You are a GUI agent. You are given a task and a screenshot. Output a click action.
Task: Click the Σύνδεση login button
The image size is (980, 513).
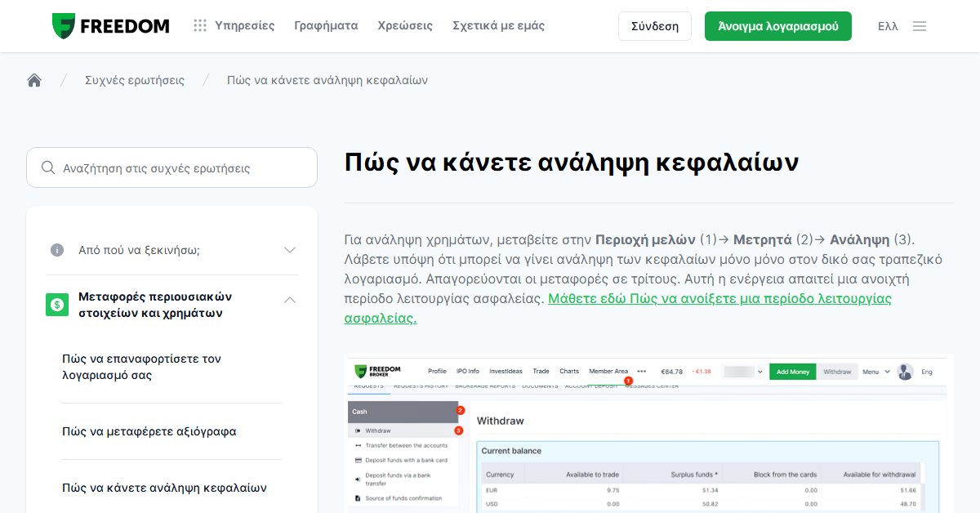pos(655,26)
